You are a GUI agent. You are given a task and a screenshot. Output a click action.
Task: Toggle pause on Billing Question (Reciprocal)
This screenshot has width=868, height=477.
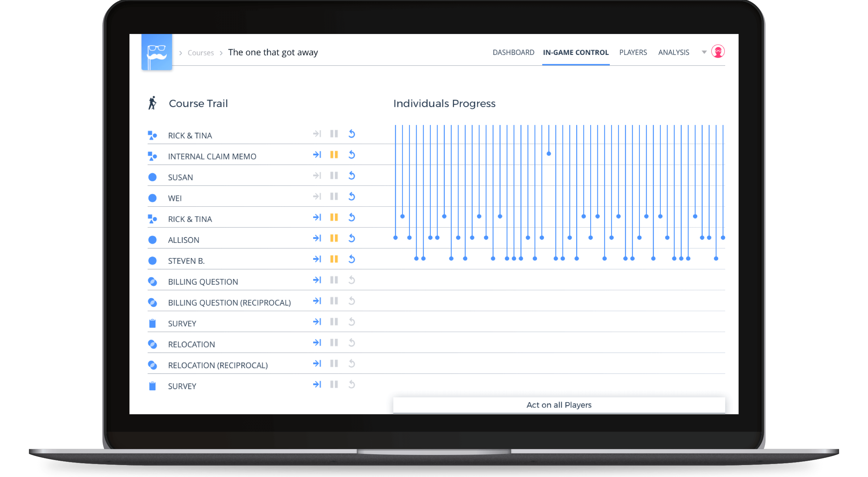click(334, 301)
